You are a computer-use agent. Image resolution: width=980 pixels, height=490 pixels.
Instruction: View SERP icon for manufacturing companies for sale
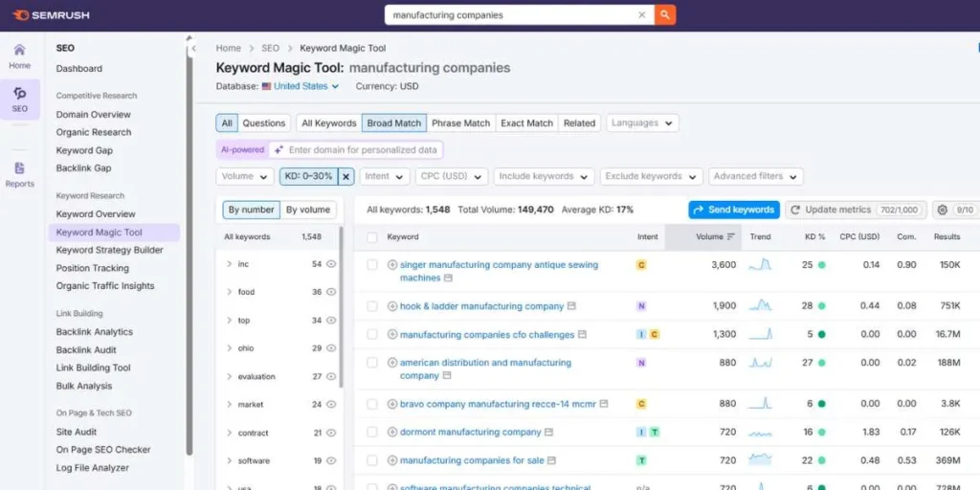point(552,460)
